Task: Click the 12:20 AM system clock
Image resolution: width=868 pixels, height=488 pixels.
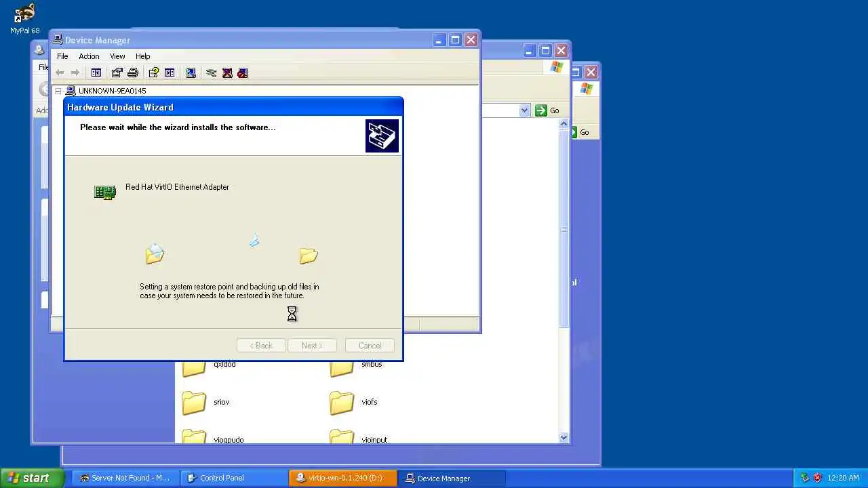Action: [x=843, y=478]
